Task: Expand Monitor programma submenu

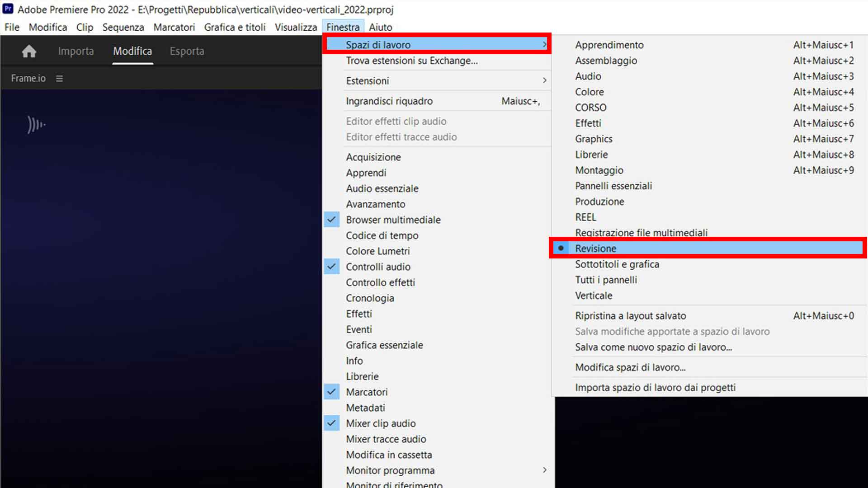Action: click(x=544, y=470)
